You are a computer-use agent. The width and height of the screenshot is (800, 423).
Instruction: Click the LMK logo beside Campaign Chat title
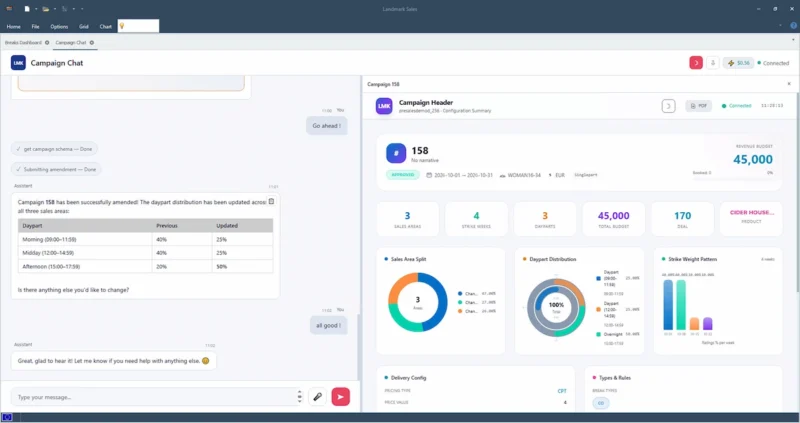(18, 63)
